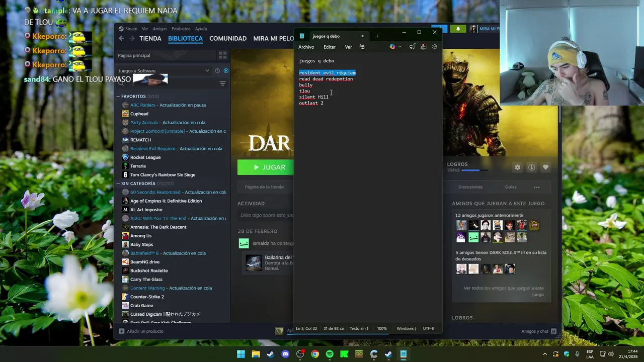Open Ver menu in Notepad
The width and height of the screenshot is (644, 362).
[348, 47]
